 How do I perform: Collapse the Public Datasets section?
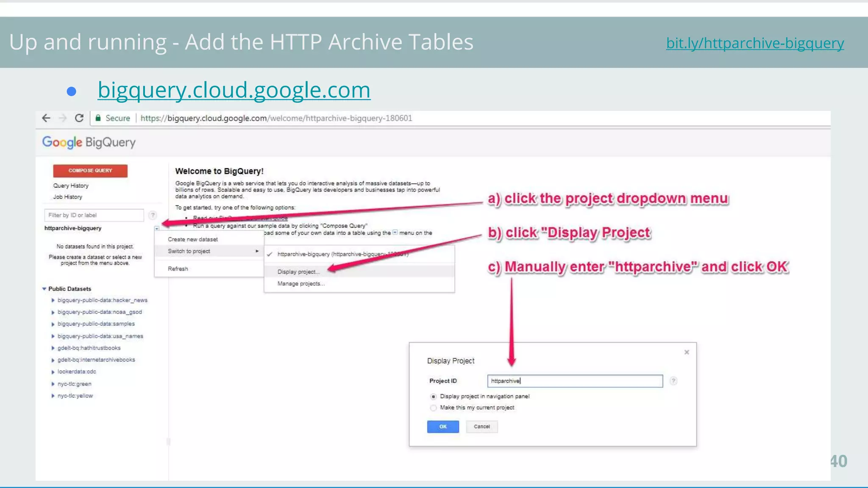[x=44, y=289]
